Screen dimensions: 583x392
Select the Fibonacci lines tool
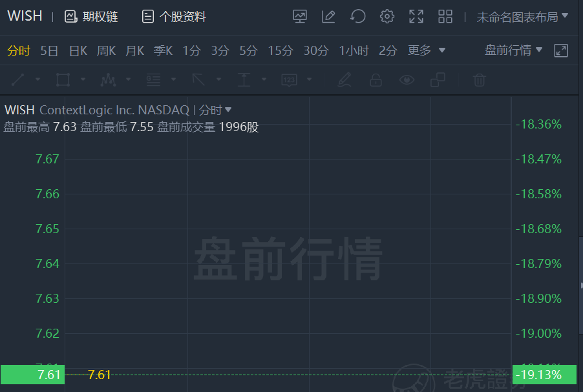[x=153, y=80]
